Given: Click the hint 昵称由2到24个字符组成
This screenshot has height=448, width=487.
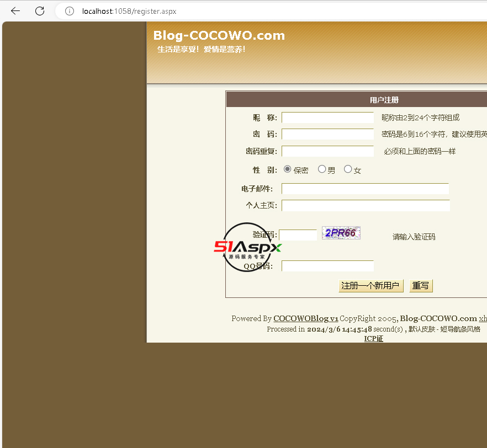Looking at the screenshot, I should pos(420,118).
